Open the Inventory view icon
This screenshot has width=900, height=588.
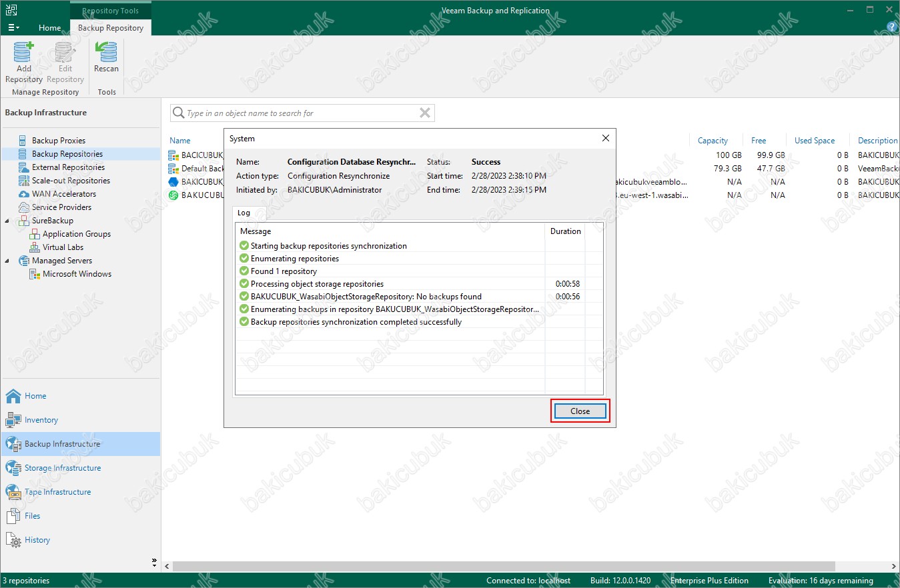13,420
